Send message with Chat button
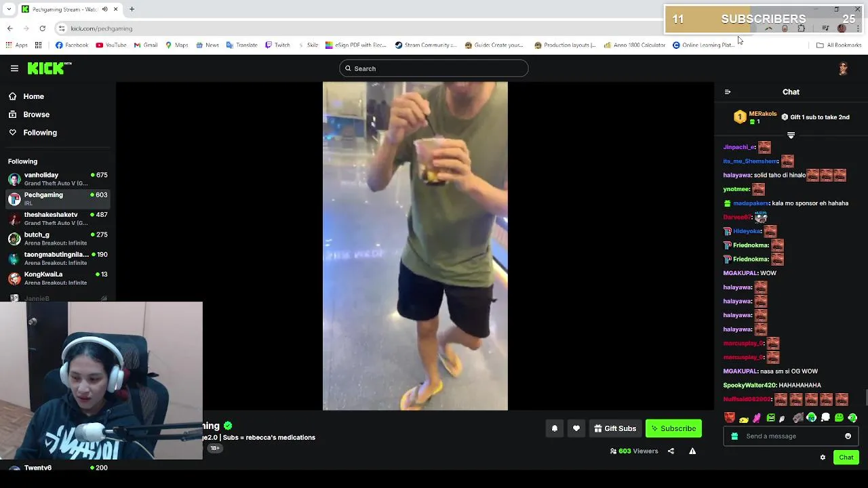This screenshot has width=868, height=488. (x=846, y=457)
